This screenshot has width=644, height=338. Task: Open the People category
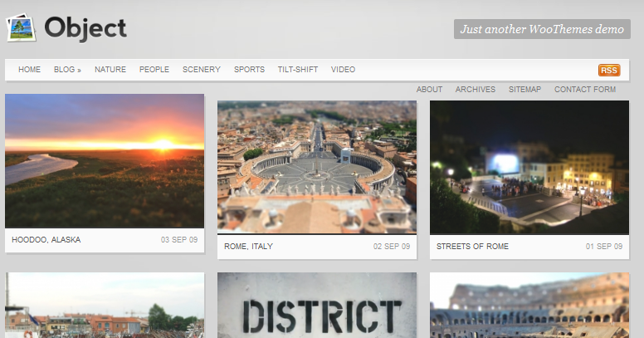(154, 70)
